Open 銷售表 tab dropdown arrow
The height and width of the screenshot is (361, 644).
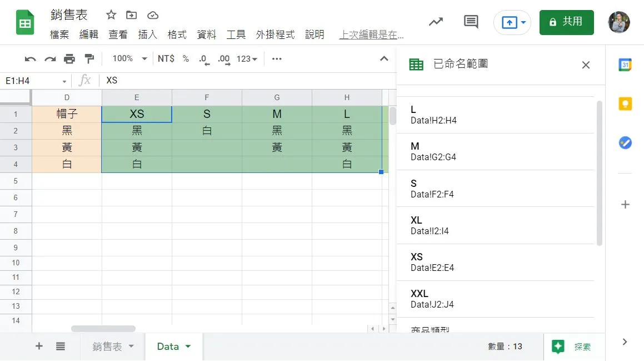pos(132,346)
